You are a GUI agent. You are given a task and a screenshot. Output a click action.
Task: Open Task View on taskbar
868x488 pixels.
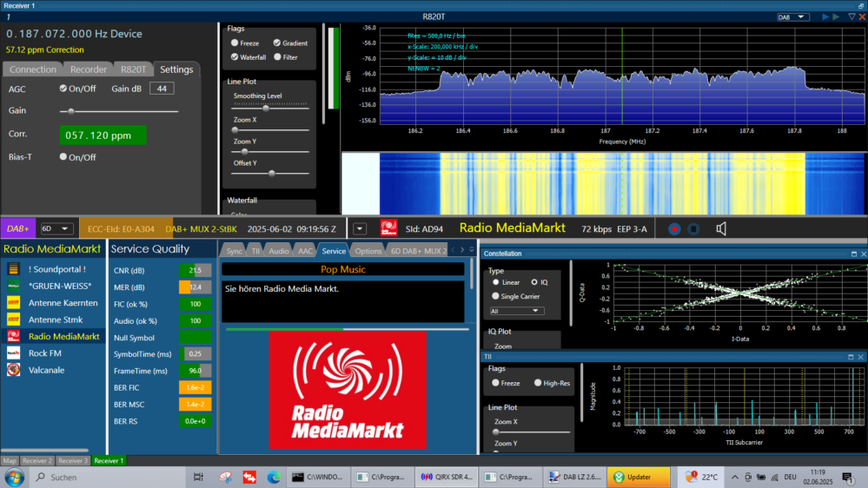pos(198,477)
